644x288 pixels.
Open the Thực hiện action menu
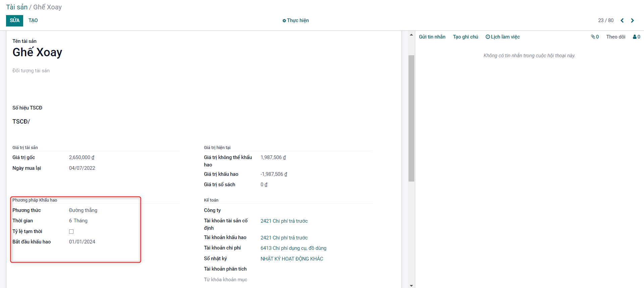point(296,20)
